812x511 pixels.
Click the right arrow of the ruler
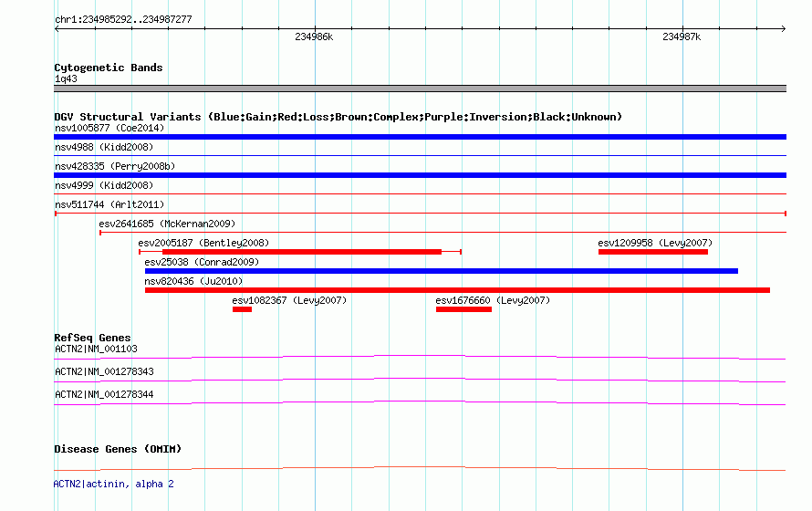point(783,28)
